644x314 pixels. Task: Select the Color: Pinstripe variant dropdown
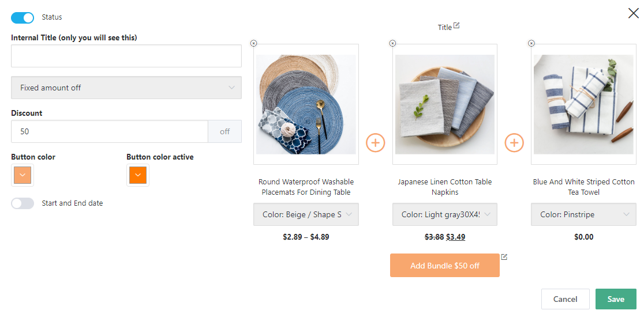[583, 214]
